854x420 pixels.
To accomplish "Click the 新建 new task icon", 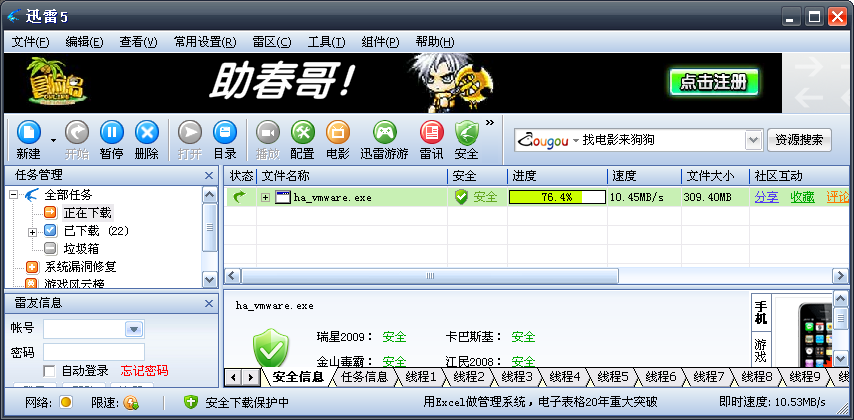I will click(x=29, y=132).
